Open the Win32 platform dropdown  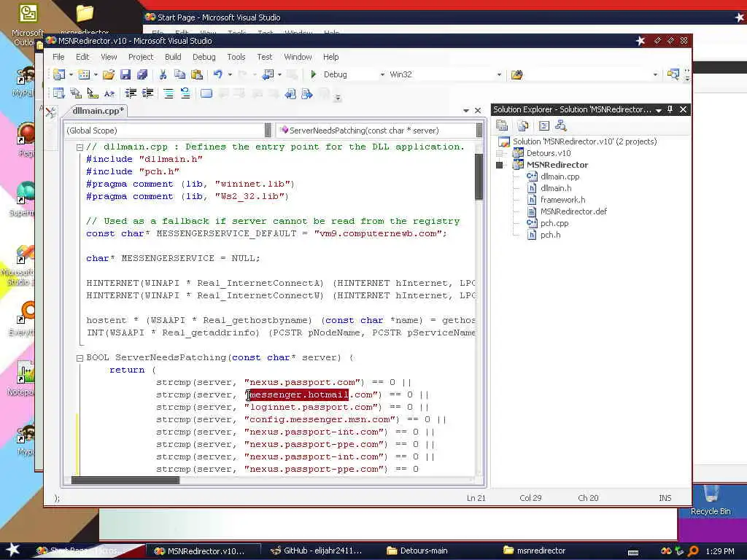[499, 75]
